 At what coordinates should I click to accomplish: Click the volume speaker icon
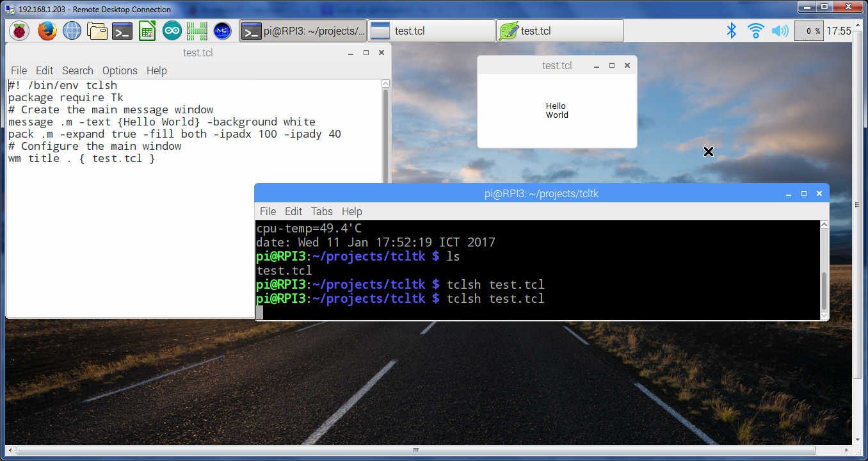[x=779, y=31]
